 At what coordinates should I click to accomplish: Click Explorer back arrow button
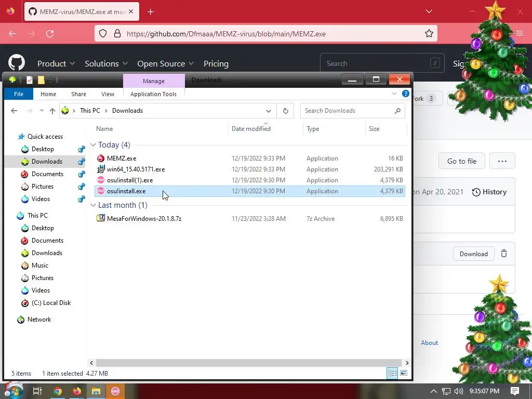click(14, 111)
